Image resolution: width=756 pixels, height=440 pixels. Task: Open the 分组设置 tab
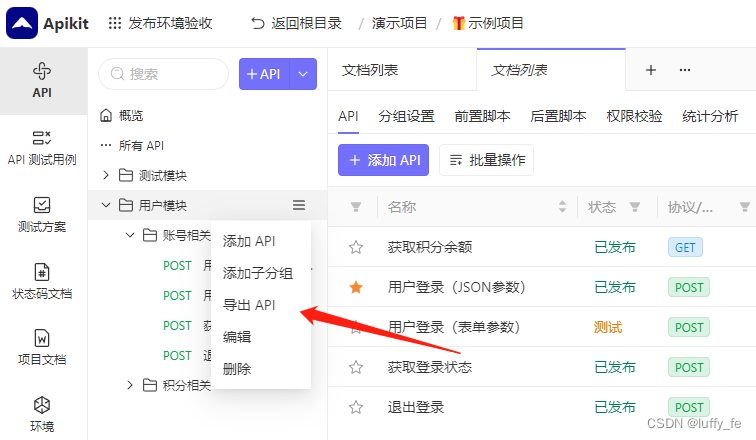click(x=406, y=116)
